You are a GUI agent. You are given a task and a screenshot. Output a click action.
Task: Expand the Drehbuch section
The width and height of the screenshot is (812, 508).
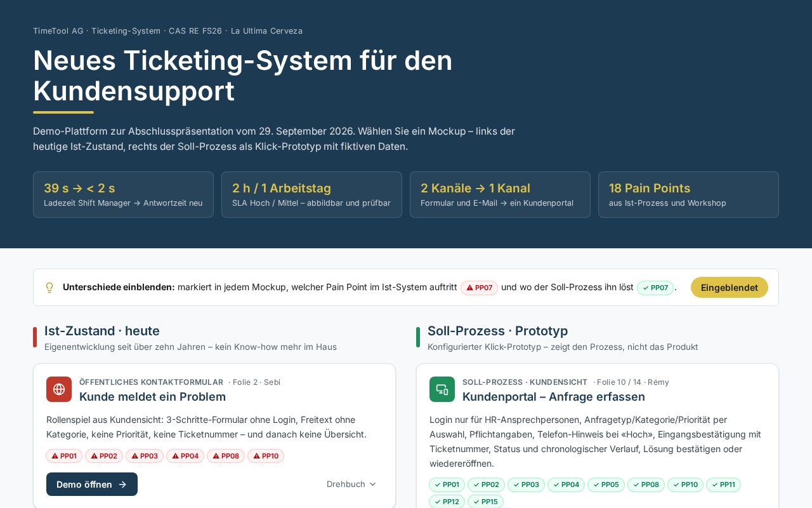(x=351, y=484)
